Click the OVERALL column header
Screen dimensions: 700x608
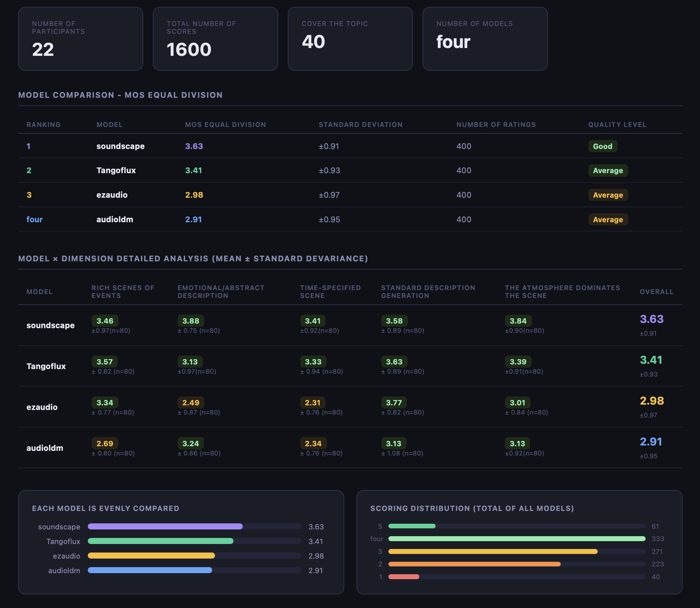[x=657, y=292]
